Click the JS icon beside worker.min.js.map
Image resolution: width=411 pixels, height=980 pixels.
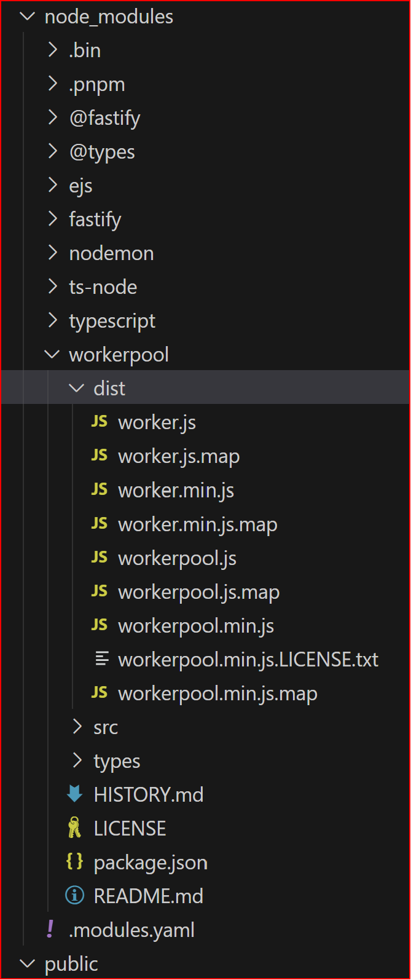click(100, 524)
